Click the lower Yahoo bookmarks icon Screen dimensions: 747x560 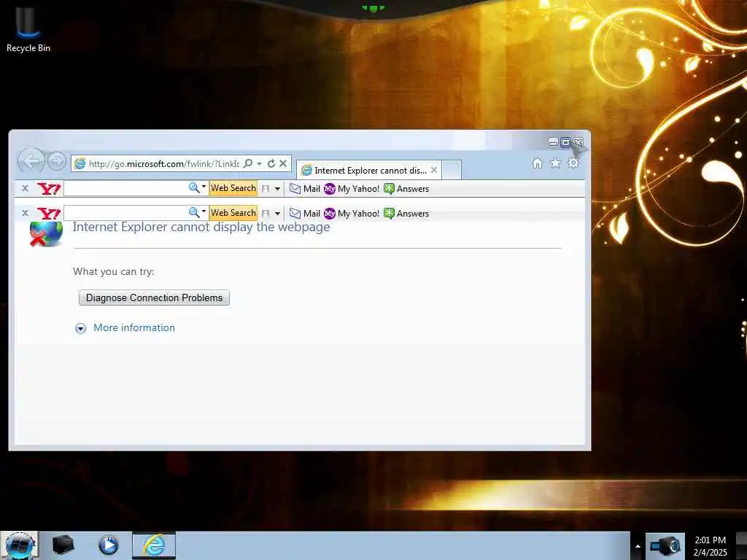[266, 214]
